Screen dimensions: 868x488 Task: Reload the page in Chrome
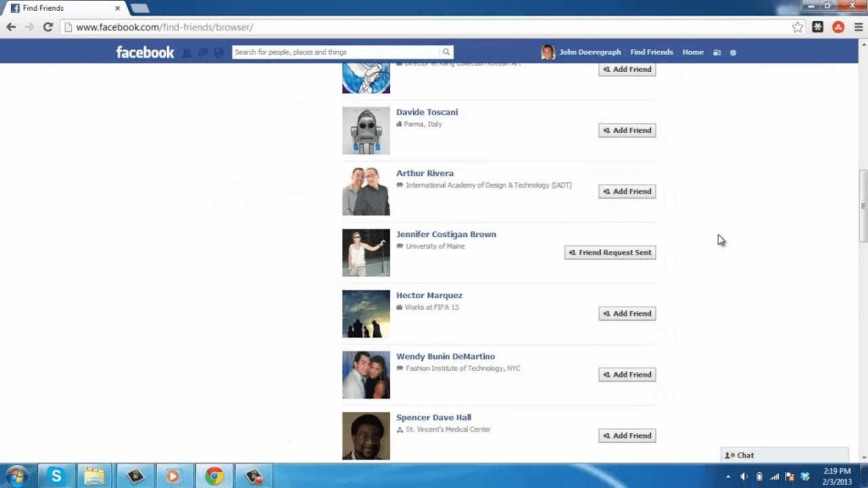(48, 27)
